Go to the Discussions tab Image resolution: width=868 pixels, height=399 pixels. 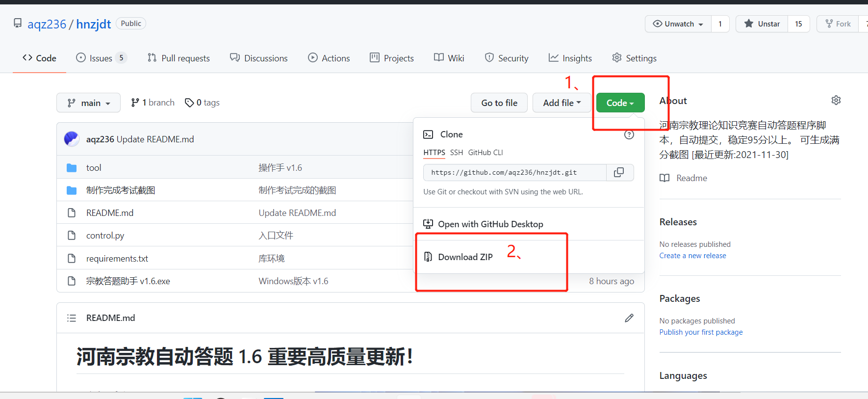coord(259,58)
